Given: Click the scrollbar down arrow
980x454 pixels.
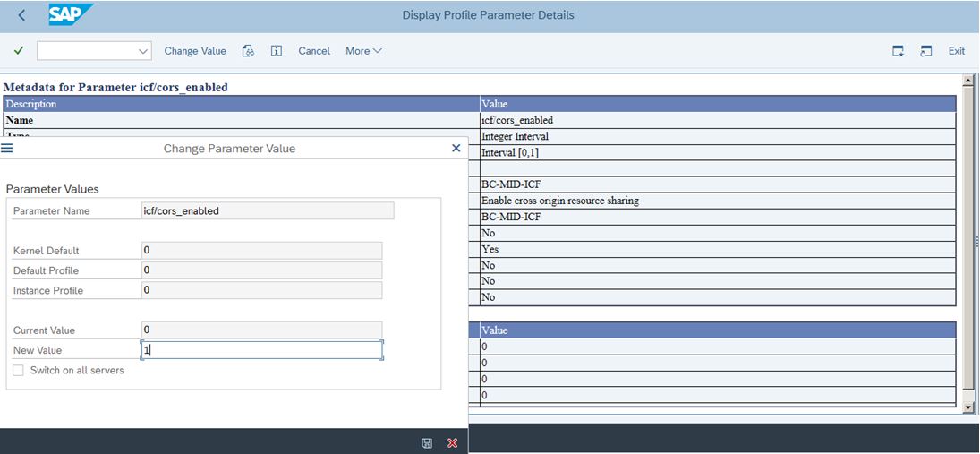Looking at the screenshot, I should pyautogui.click(x=967, y=407).
